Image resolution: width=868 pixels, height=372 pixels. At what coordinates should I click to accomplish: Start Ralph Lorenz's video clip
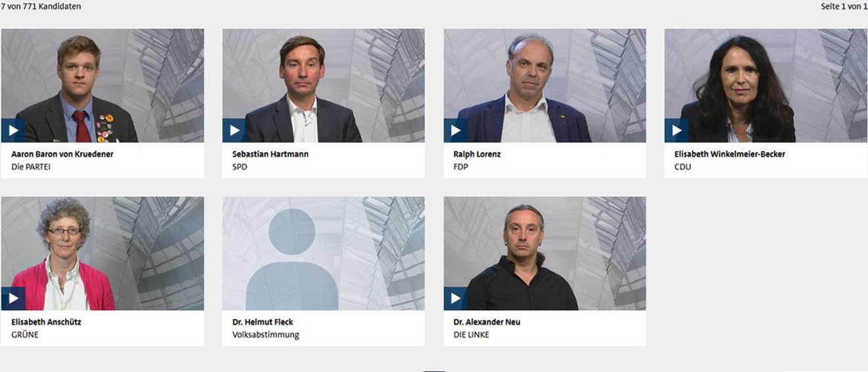click(456, 130)
